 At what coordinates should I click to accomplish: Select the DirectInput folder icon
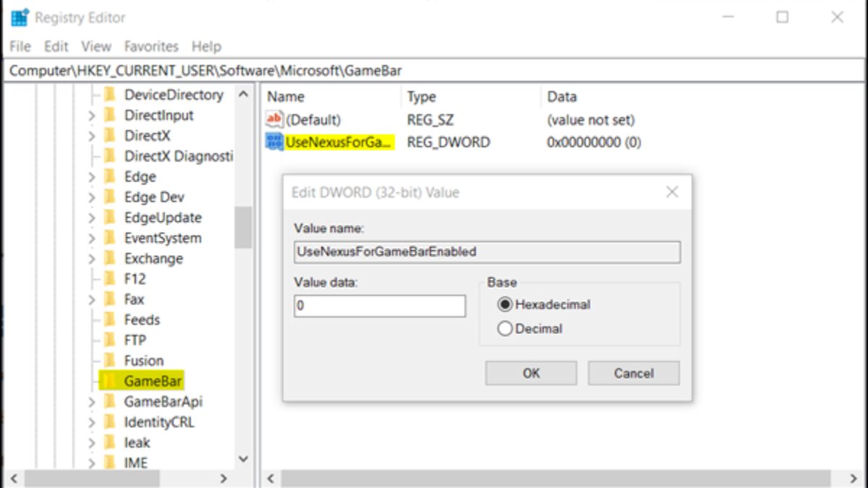tap(110, 115)
